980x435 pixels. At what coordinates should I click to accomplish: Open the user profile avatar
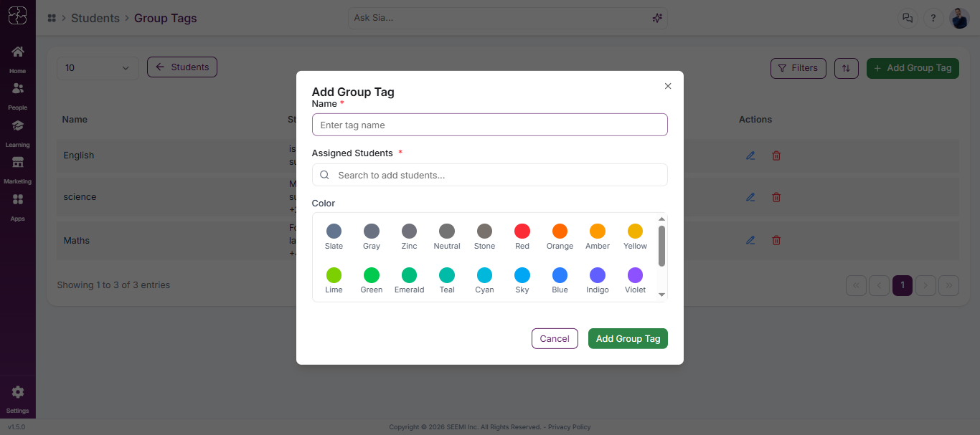[959, 18]
